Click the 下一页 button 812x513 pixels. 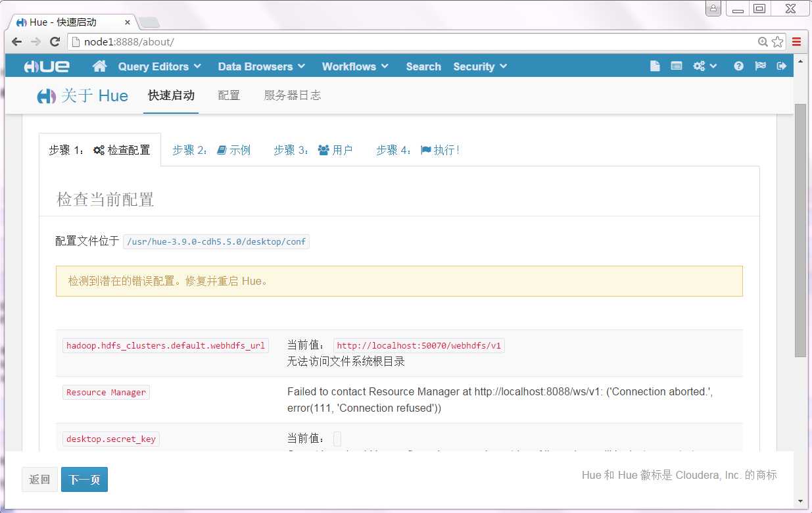84,479
